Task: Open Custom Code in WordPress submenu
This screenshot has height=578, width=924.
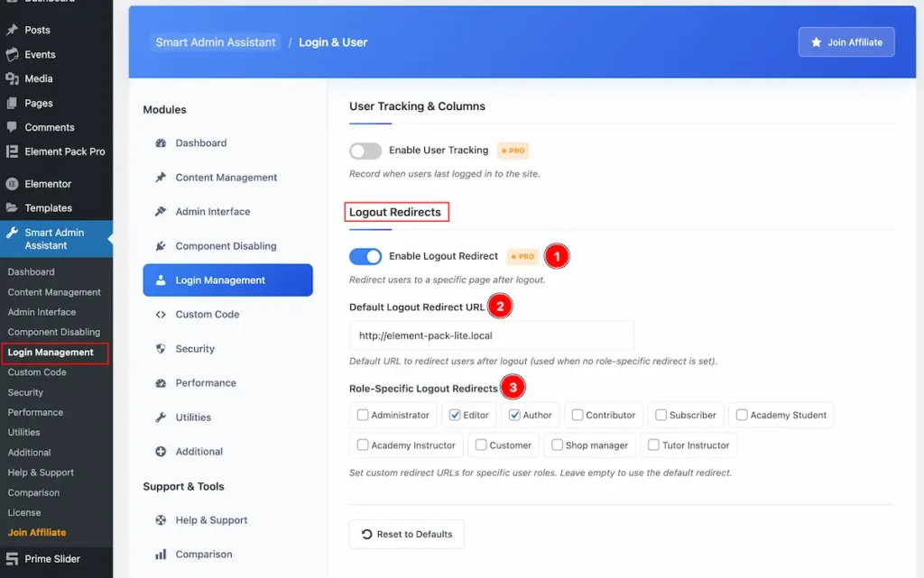Action: [37, 372]
